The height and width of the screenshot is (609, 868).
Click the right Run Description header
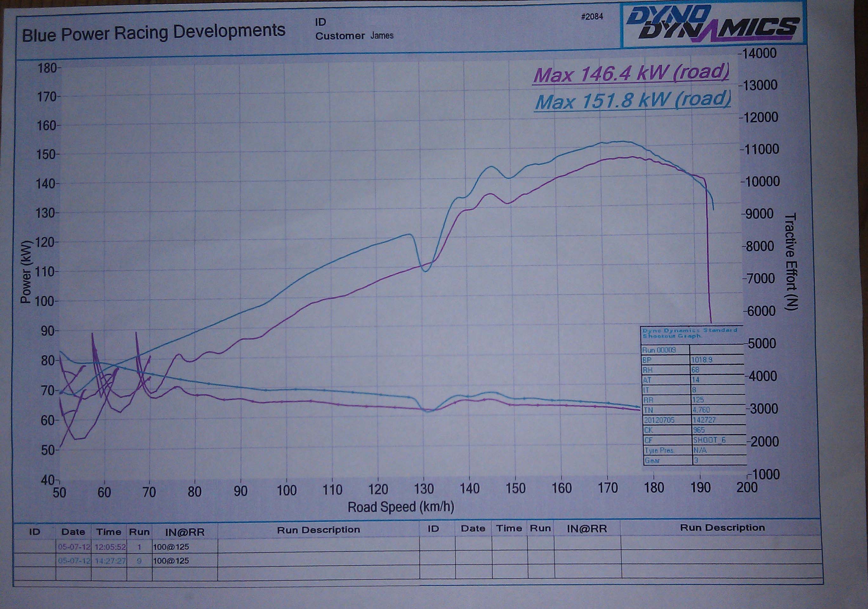tap(722, 528)
